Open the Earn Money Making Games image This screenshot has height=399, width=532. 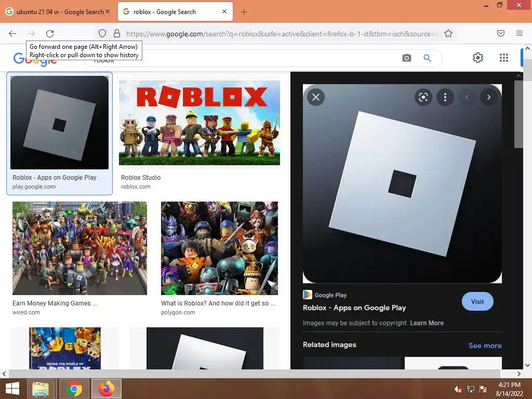point(79,248)
